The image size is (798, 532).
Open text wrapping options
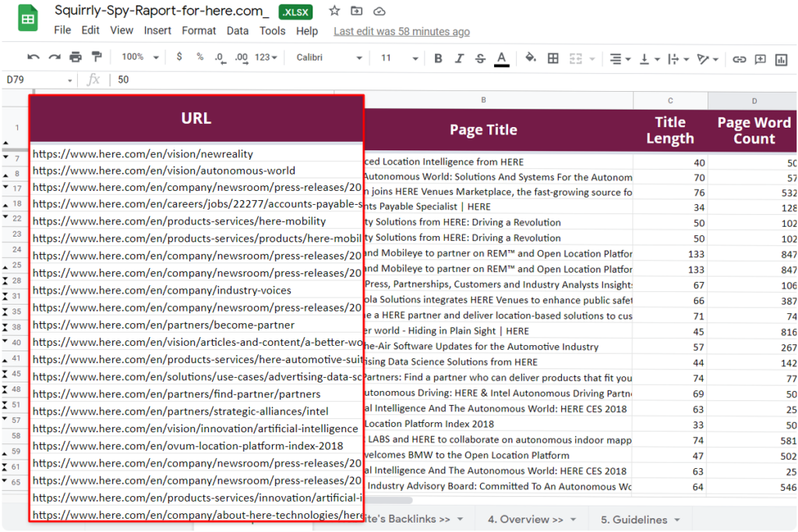tap(679, 59)
